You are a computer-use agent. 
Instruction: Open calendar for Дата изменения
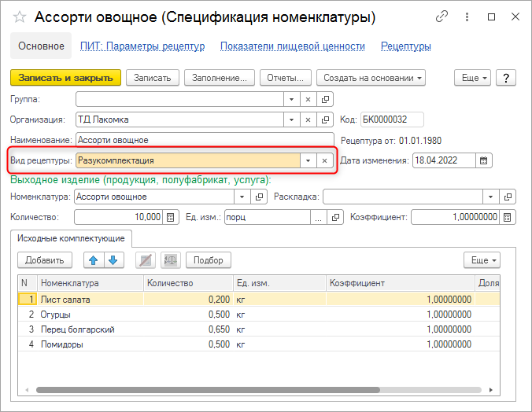pos(485,160)
